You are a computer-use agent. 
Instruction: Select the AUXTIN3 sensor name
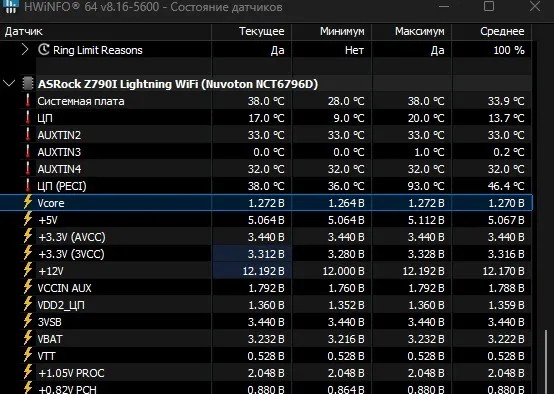[59, 152]
